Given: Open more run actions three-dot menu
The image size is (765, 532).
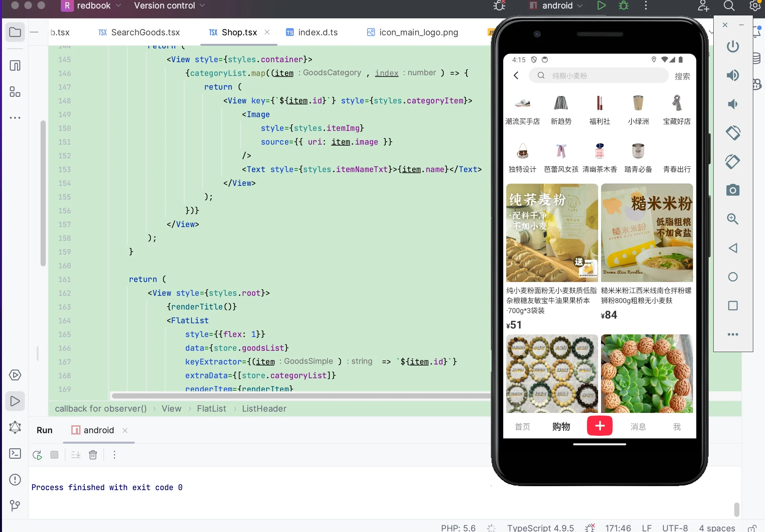Looking at the screenshot, I should (646, 6).
